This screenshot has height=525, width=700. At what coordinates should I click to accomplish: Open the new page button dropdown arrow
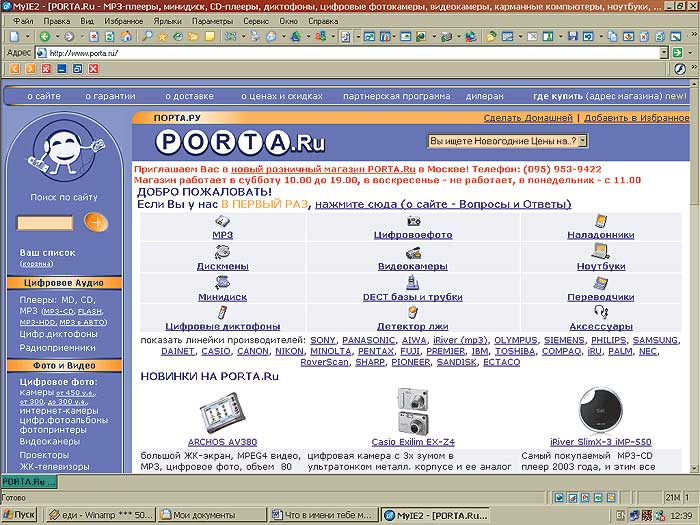(27, 37)
